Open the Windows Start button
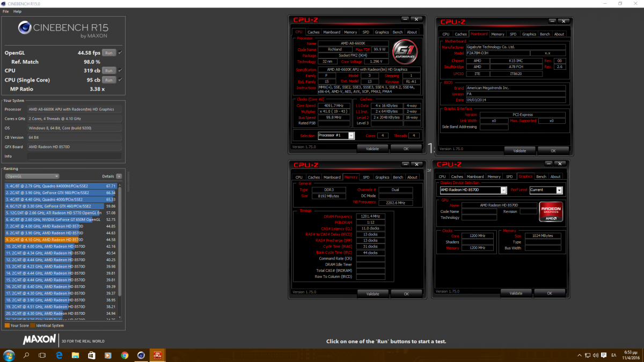 click(x=9, y=355)
